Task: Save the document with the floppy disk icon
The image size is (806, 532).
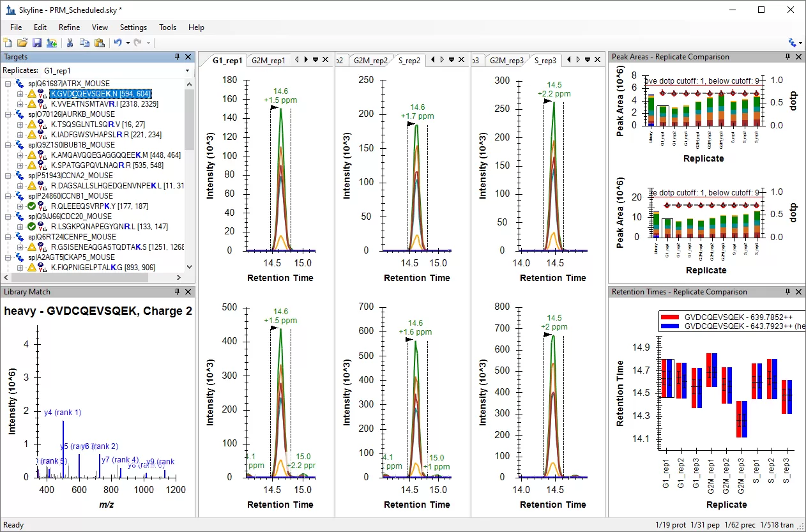Action: (37, 43)
